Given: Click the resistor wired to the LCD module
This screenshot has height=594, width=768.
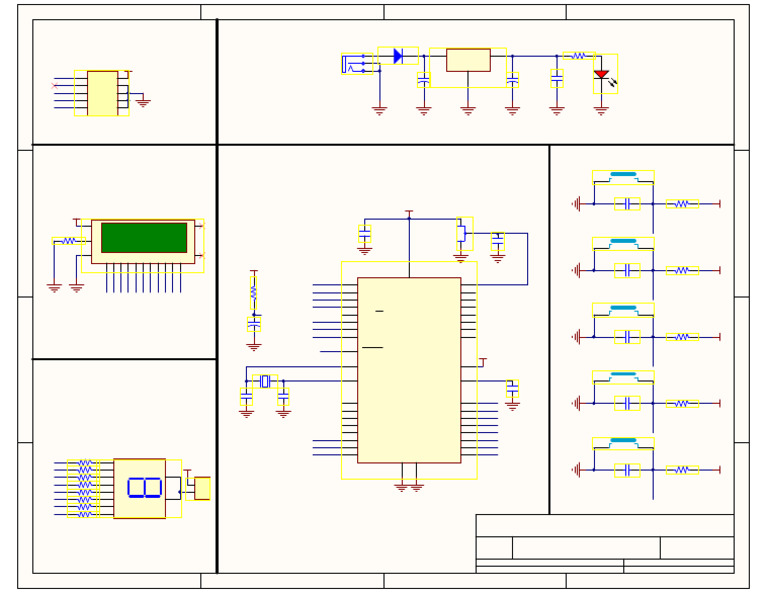Looking at the screenshot, I should click(x=69, y=241).
